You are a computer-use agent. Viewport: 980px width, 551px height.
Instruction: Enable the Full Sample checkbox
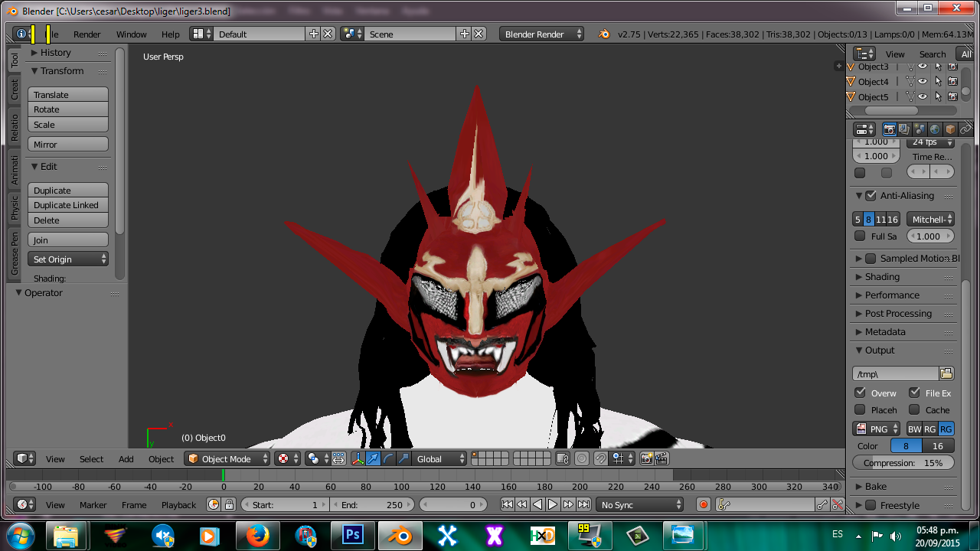click(860, 236)
